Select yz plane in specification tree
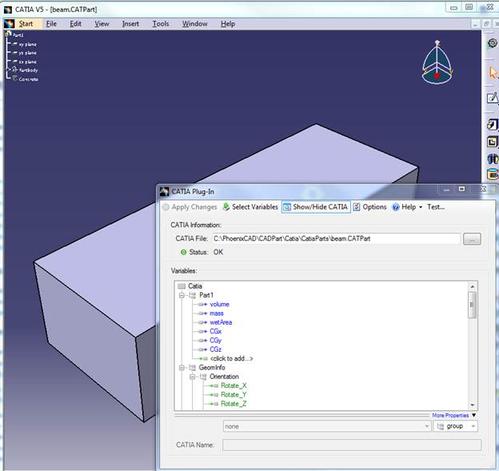The image size is (499, 471). pos(27,53)
